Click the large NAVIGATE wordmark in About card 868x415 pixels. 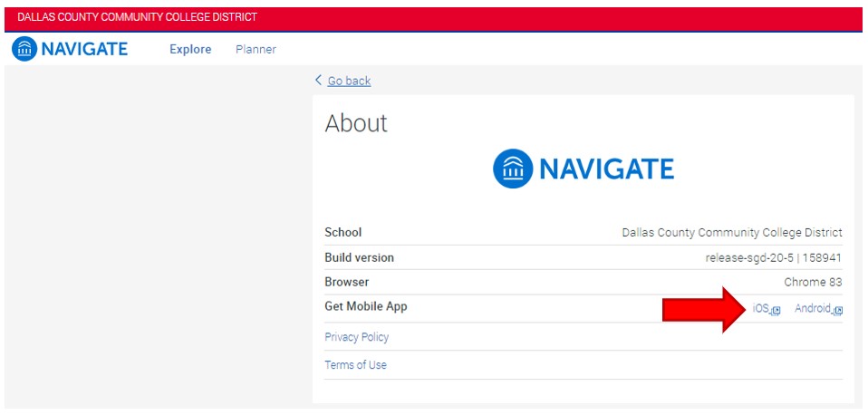coord(606,169)
